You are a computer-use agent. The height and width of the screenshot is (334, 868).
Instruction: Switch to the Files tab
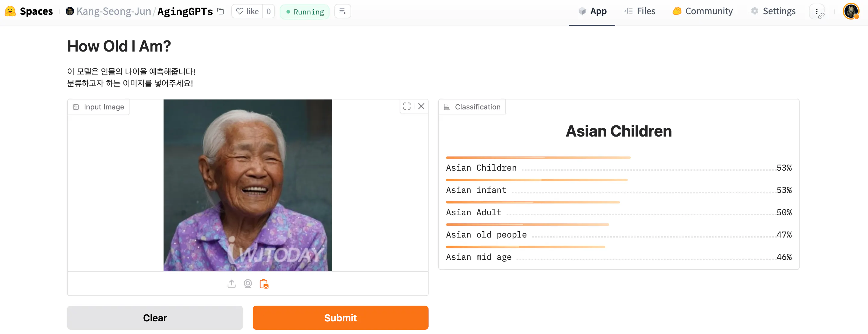(639, 11)
